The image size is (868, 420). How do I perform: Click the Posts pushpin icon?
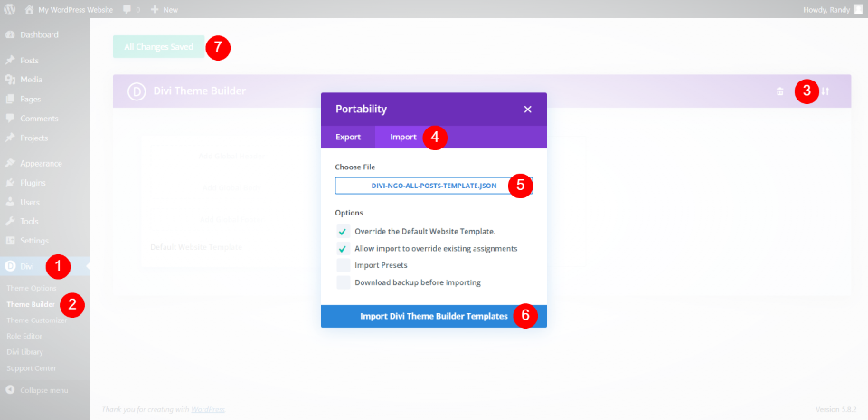[10, 61]
